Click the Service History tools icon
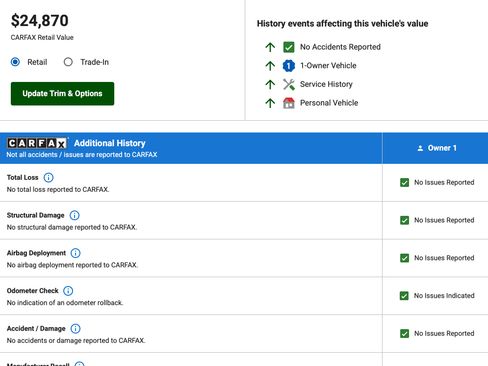 pos(289,84)
